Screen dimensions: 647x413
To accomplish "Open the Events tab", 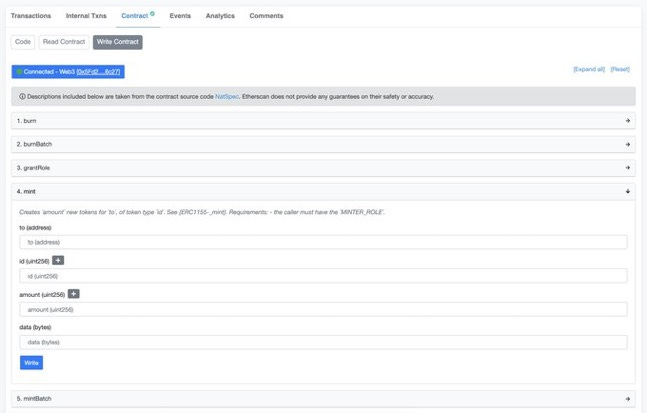I will [x=180, y=16].
